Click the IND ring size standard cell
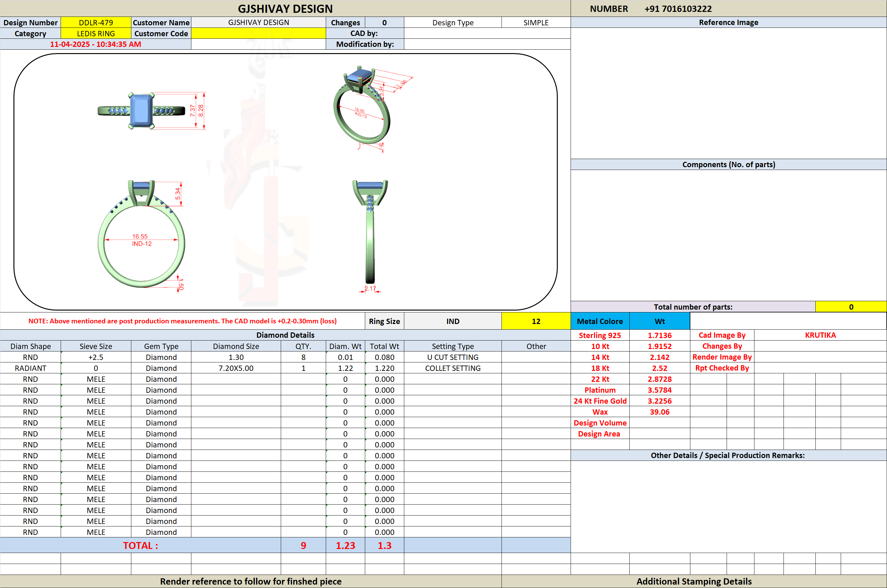887x588 pixels. pyautogui.click(x=452, y=321)
